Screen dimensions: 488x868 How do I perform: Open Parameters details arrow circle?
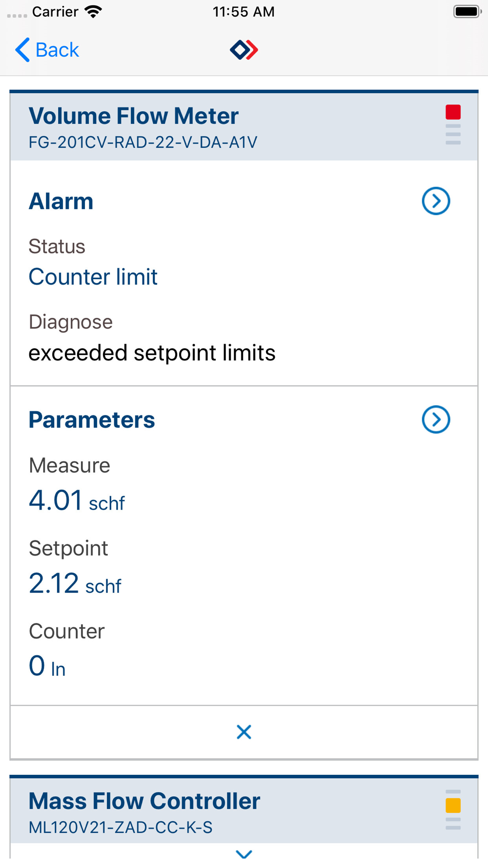pos(436,420)
